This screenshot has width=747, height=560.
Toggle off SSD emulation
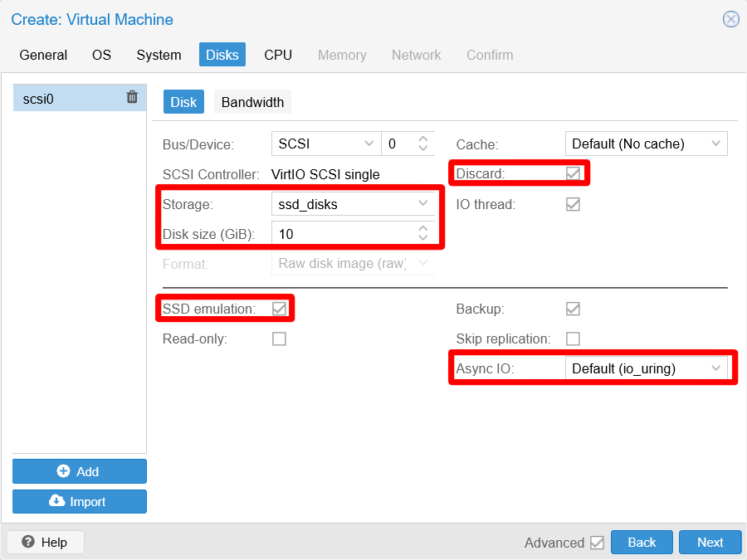pyautogui.click(x=279, y=308)
